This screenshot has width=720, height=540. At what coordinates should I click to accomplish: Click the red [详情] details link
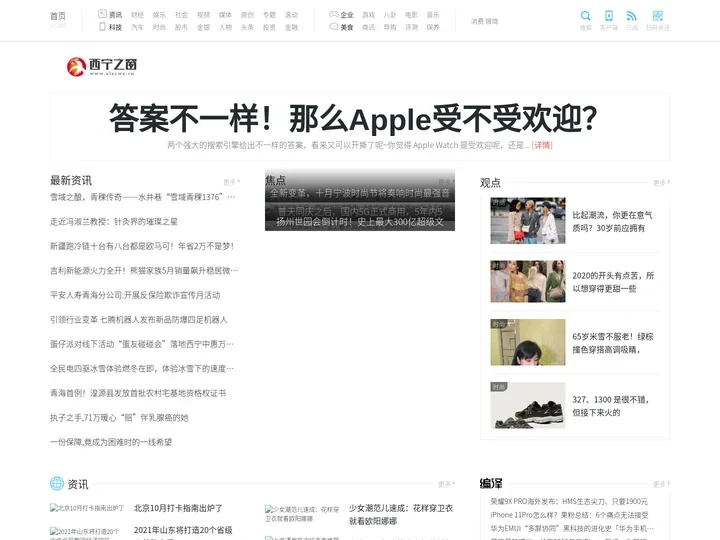542,145
